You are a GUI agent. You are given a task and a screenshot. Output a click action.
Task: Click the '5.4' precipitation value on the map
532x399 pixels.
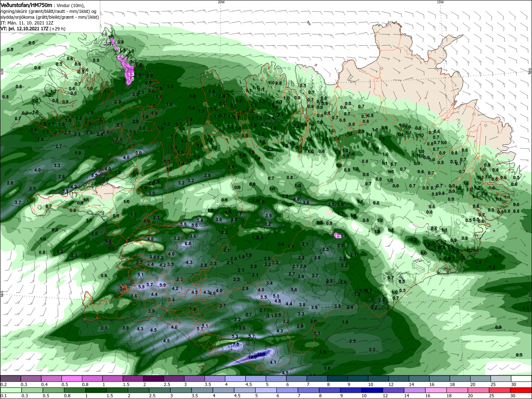[x=200, y=220]
